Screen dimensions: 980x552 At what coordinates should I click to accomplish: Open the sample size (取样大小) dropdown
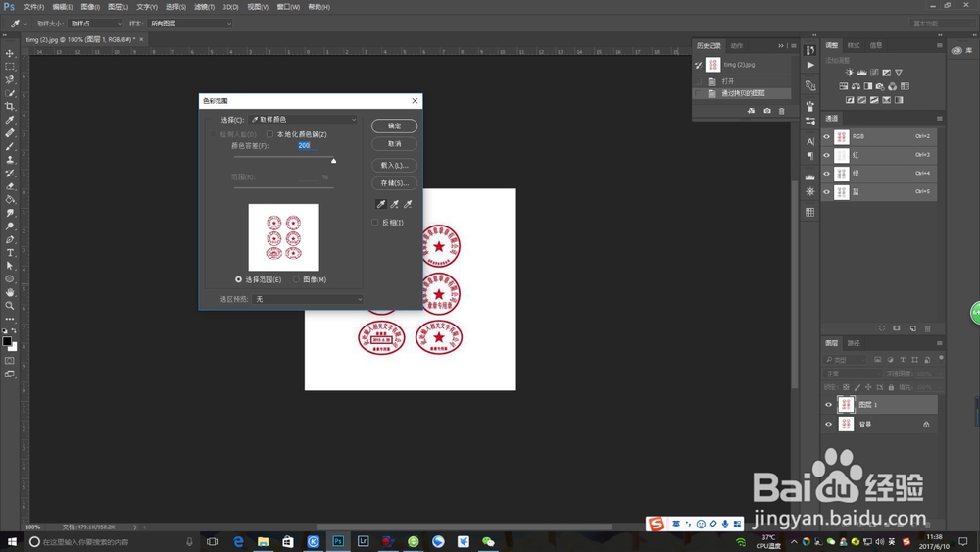(96, 24)
